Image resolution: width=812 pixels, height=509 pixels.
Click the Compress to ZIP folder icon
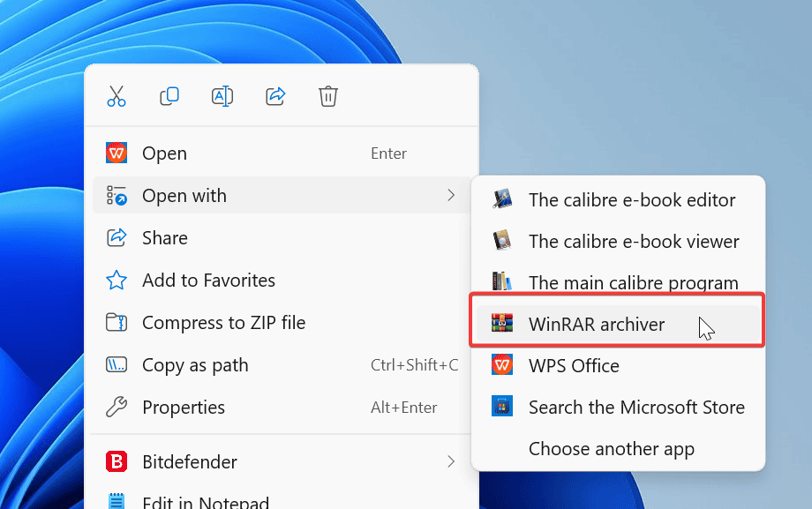point(117,322)
